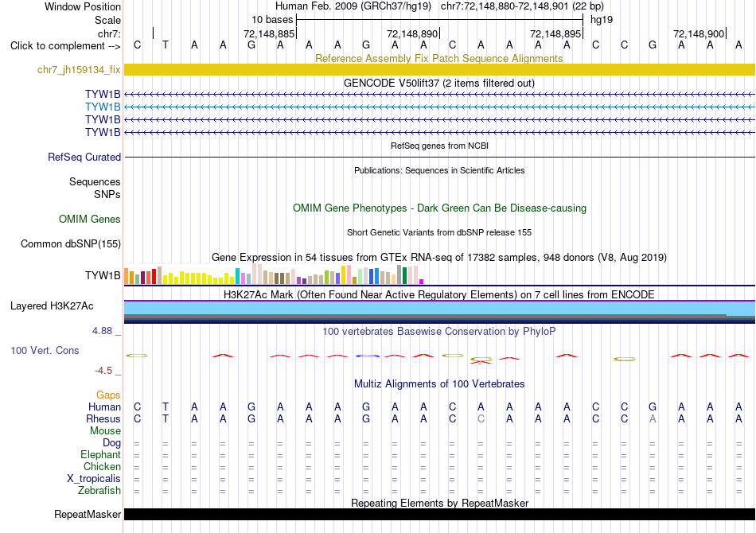This screenshot has height=533, width=756.
Task: Click the yellow chr7_jh159134_fix alignment bar
Action: coord(439,69)
